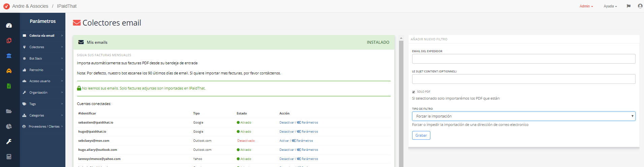Viewport: 644px width, 167px height.
Task: Open Proveedores / Clientes menu item
Action: (x=44, y=127)
